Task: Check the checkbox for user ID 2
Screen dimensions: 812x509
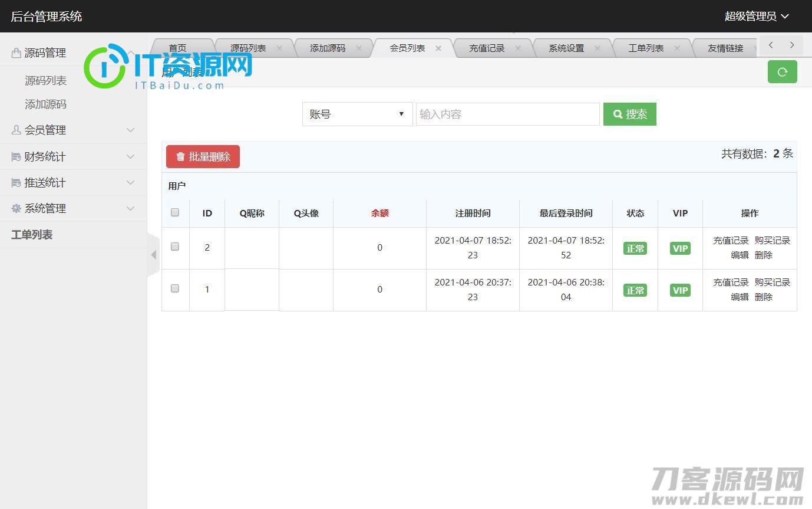Action: click(x=175, y=247)
